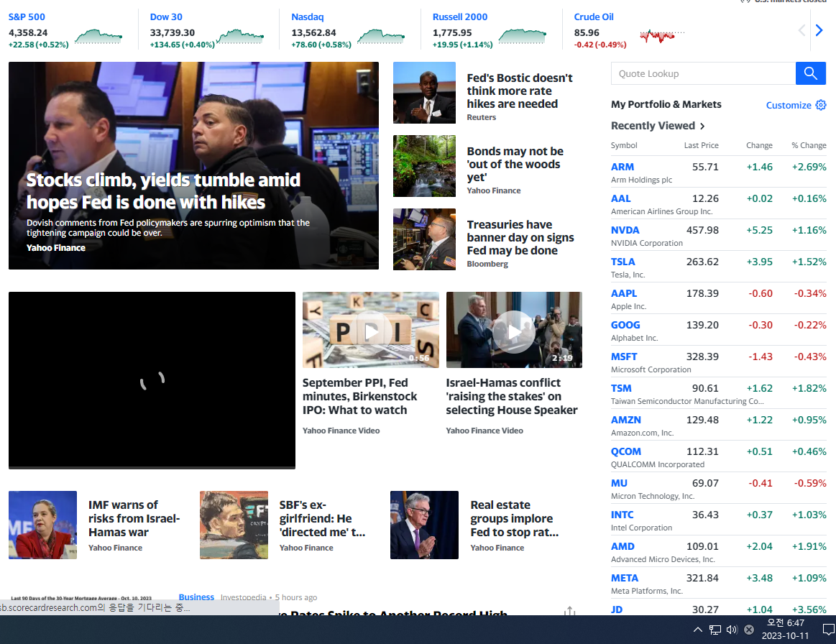Open headline story about stocks climbing
This screenshot has height=644, width=836.
click(163, 191)
